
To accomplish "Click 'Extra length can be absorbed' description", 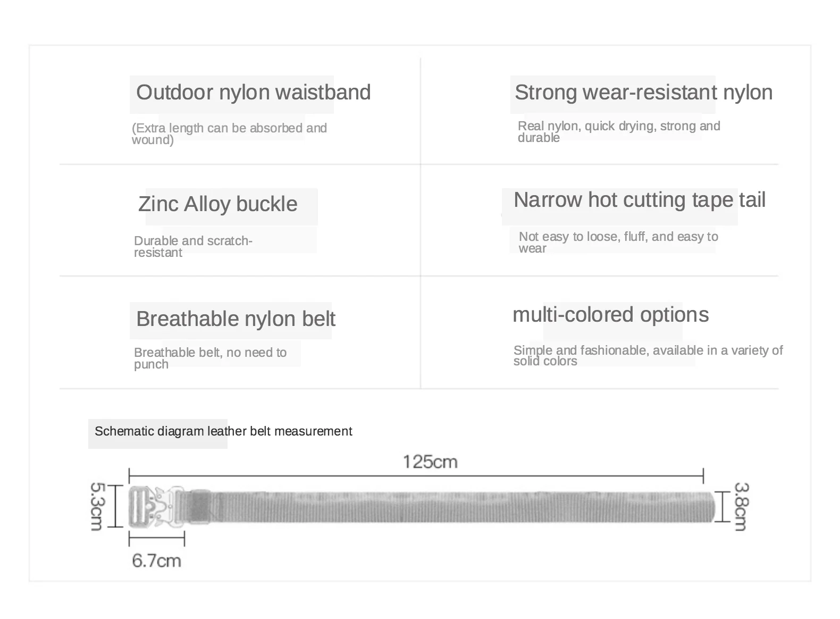I will (229, 133).
